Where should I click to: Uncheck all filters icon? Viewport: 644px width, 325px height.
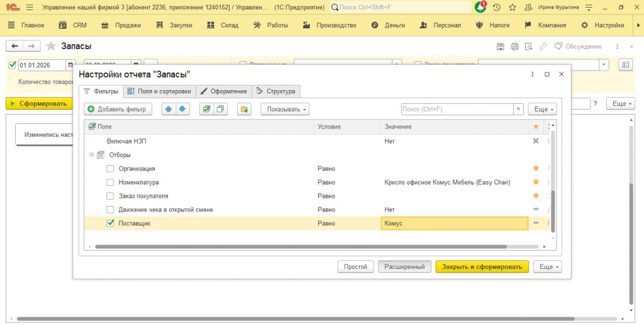point(221,109)
